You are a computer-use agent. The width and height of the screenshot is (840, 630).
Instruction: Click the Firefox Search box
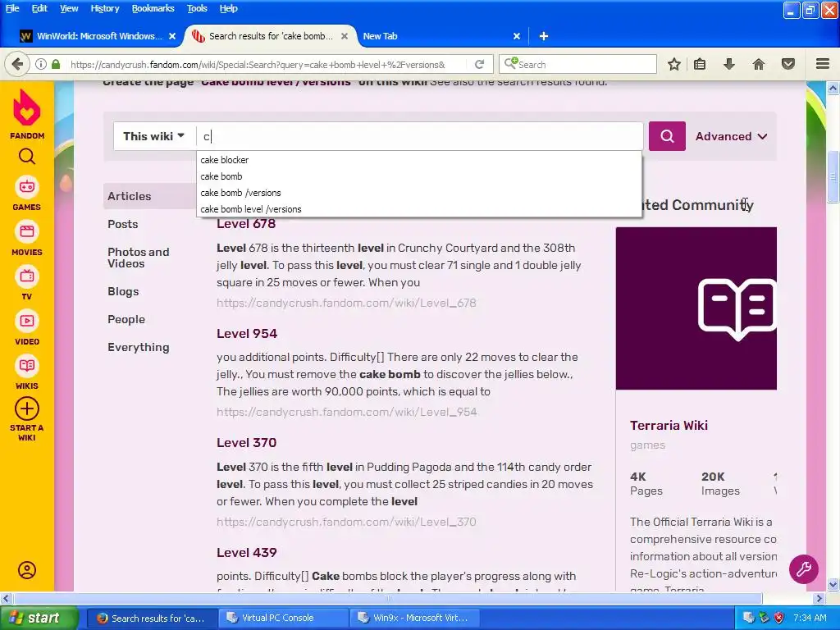coord(577,64)
